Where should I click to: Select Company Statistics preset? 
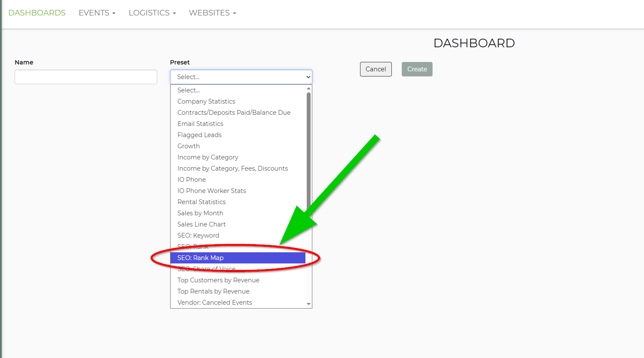click(x=238, y=101)
